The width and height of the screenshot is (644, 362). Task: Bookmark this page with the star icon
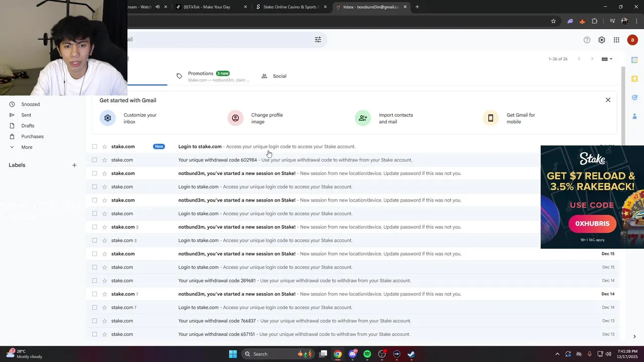click(553, 21)
